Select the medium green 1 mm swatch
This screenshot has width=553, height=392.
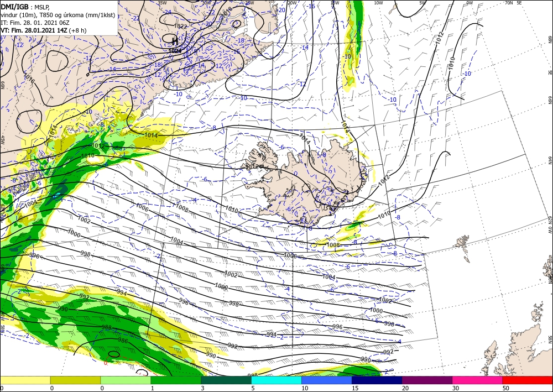(x=176, y=380)
